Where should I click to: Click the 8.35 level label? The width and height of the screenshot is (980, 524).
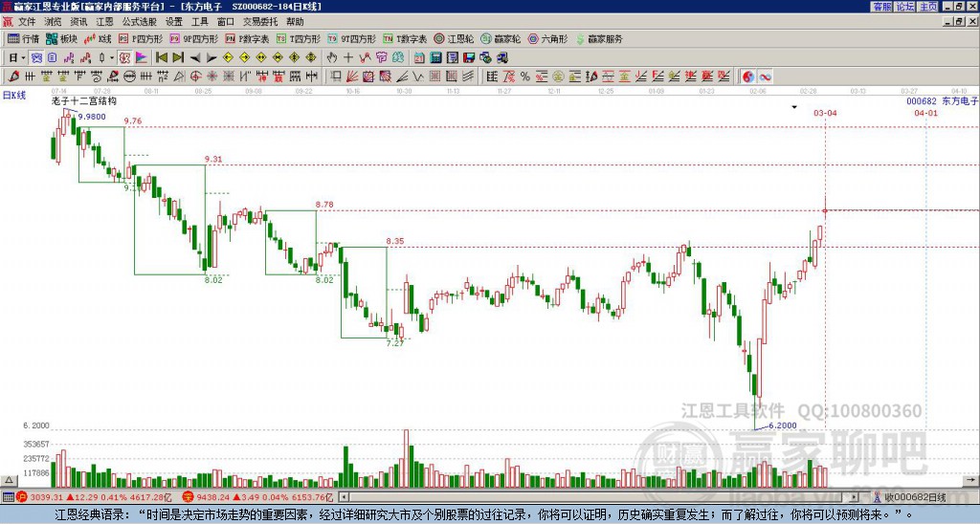click(x=395, y=241)
